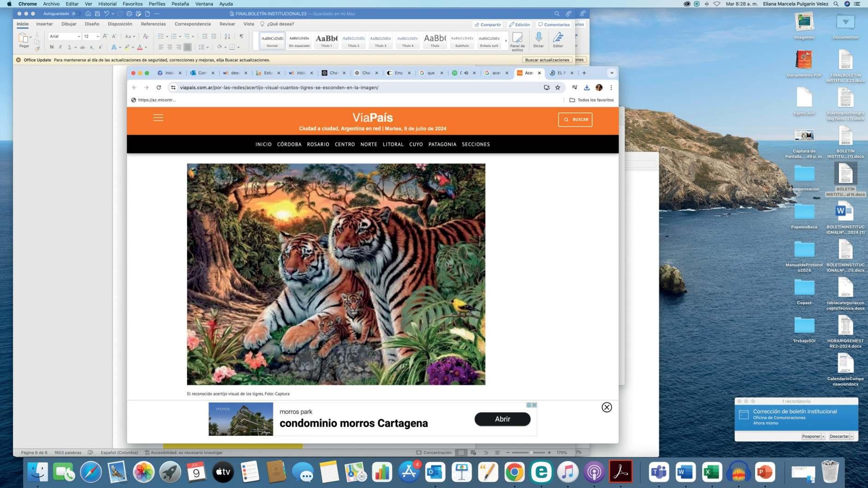The width and height of the screenshot is (868, 488).
Task: Go back in Chrome
Action: [x=134, y=88]
